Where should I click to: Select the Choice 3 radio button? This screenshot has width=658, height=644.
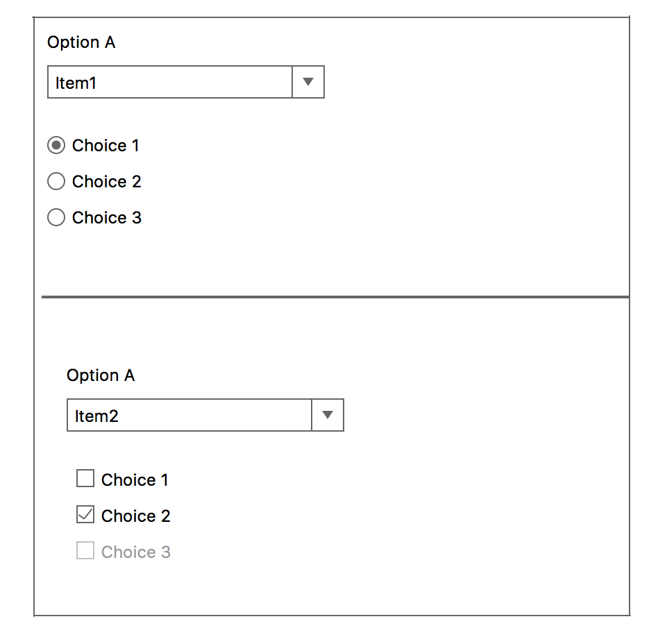56,217
